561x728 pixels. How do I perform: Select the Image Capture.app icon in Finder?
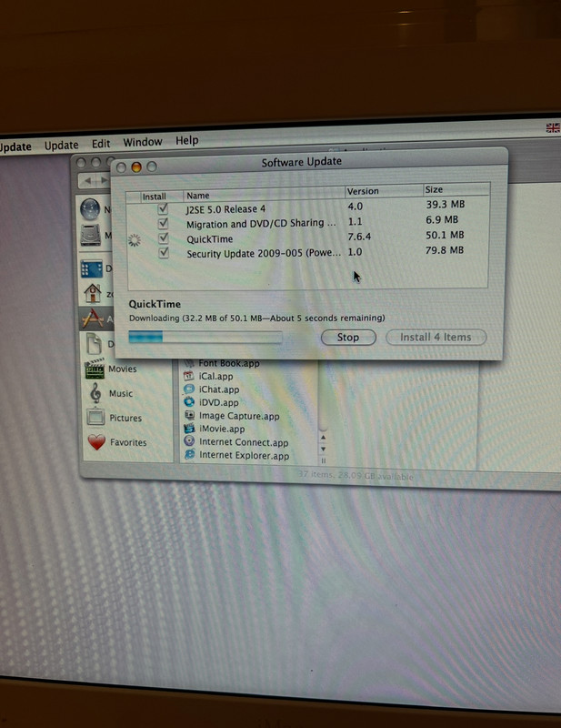189,416
